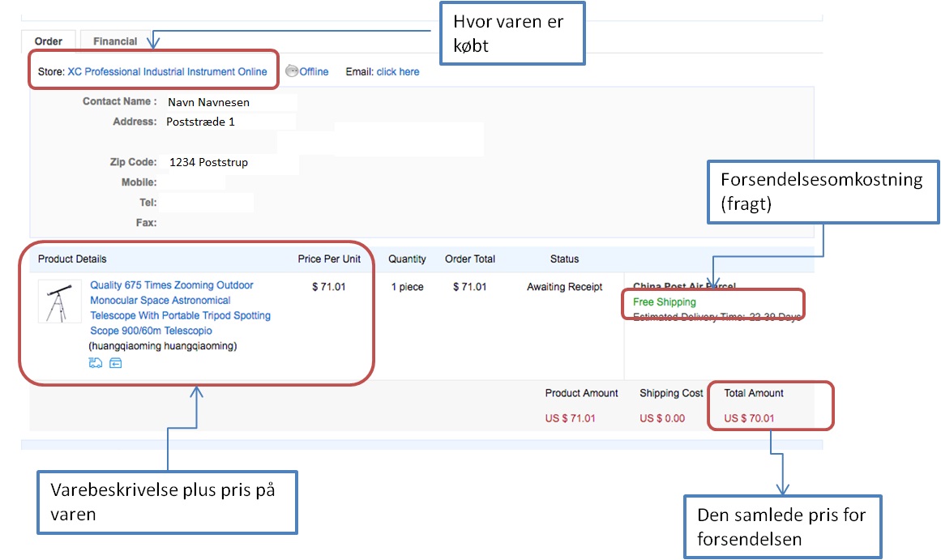Viewport: 941px width, 560px height.
Task: Click the green Free Shipping text
Action: (665, 302)
